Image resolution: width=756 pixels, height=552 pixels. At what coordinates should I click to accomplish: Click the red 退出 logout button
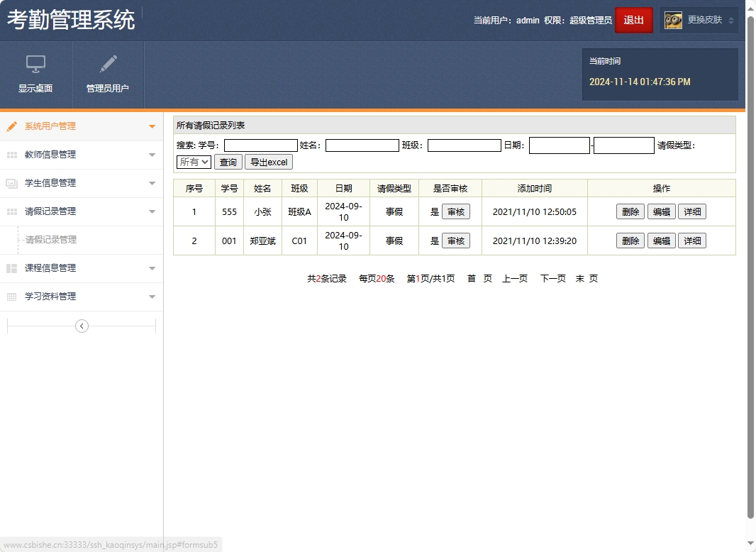[x=633, y=20]
